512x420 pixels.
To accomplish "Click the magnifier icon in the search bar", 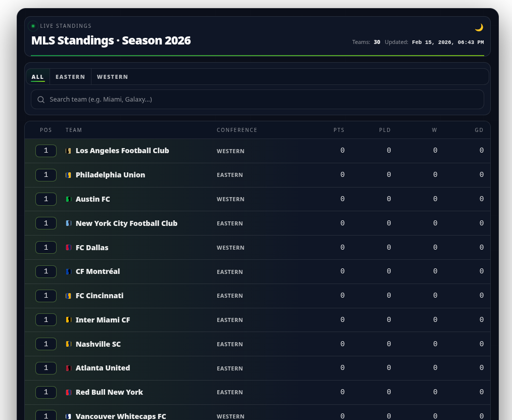I will [41, 100].
